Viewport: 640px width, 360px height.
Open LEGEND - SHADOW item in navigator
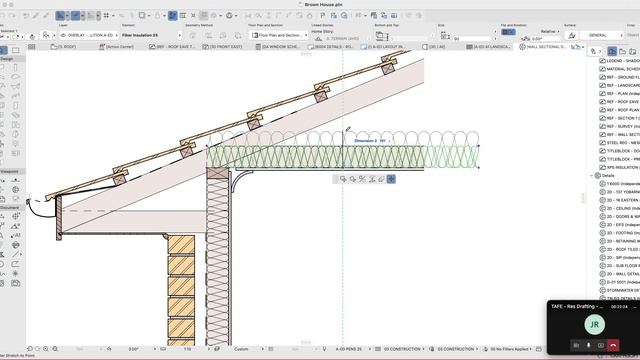[619, 61]
